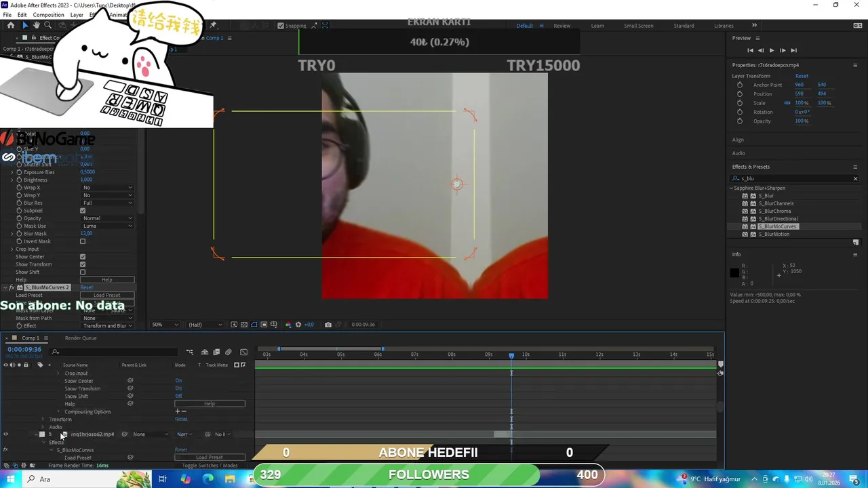
Task: Play the preview
Action: [x=771, y=50]
